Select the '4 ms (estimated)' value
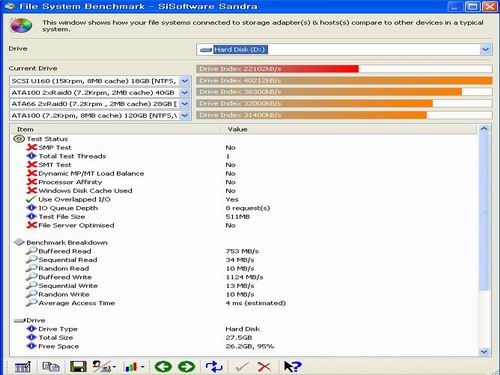The image size is (500, 375). 256,303
